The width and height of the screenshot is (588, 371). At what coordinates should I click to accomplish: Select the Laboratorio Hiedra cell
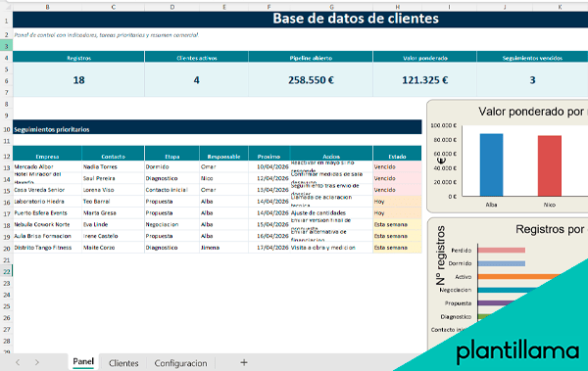pyautogui.click(x=47, y=202)
